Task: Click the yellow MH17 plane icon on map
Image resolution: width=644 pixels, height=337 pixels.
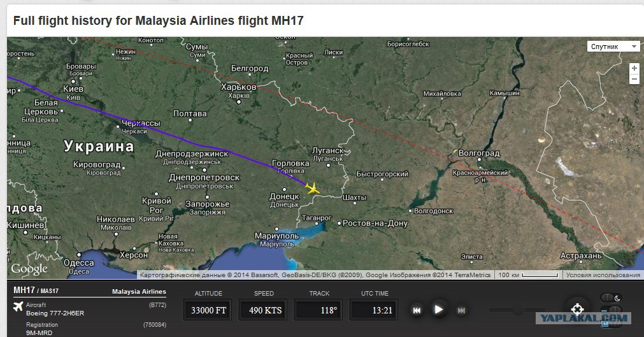Action: pyautogui.click(x=313, y=188)
